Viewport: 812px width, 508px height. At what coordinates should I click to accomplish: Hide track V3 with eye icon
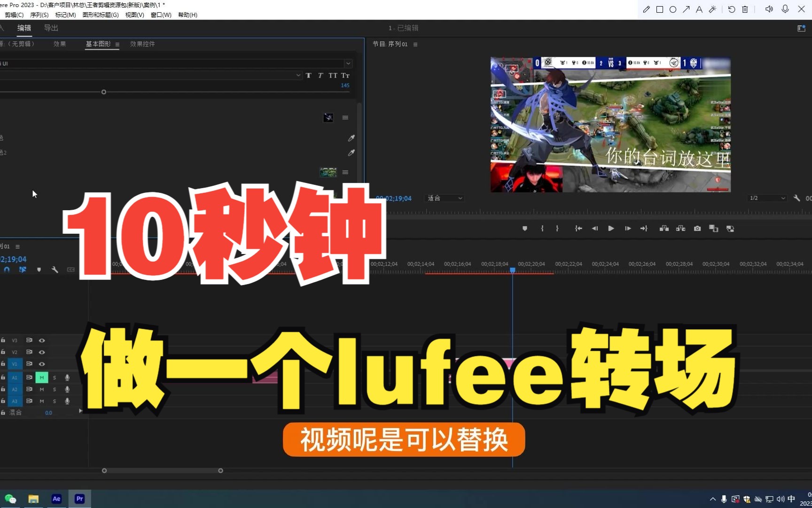42,340
